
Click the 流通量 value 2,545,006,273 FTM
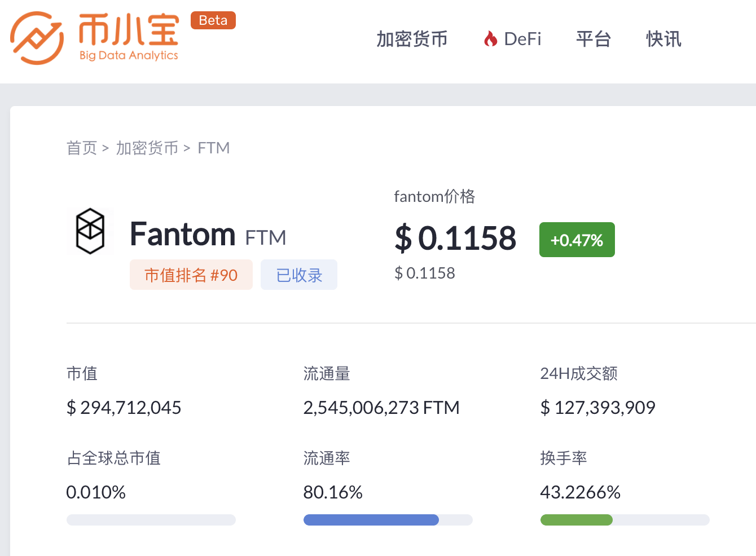coord(381,407)
